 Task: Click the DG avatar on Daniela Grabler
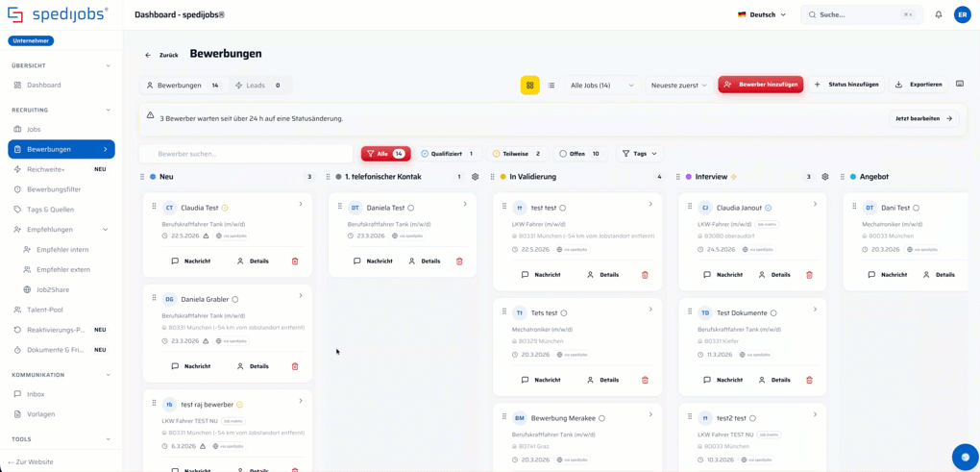(169, 299)
